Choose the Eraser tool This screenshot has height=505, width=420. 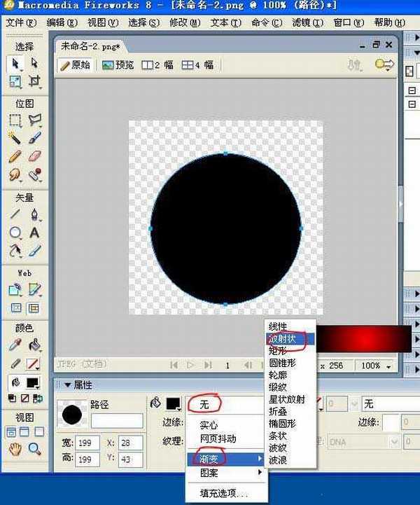point(34,156)
